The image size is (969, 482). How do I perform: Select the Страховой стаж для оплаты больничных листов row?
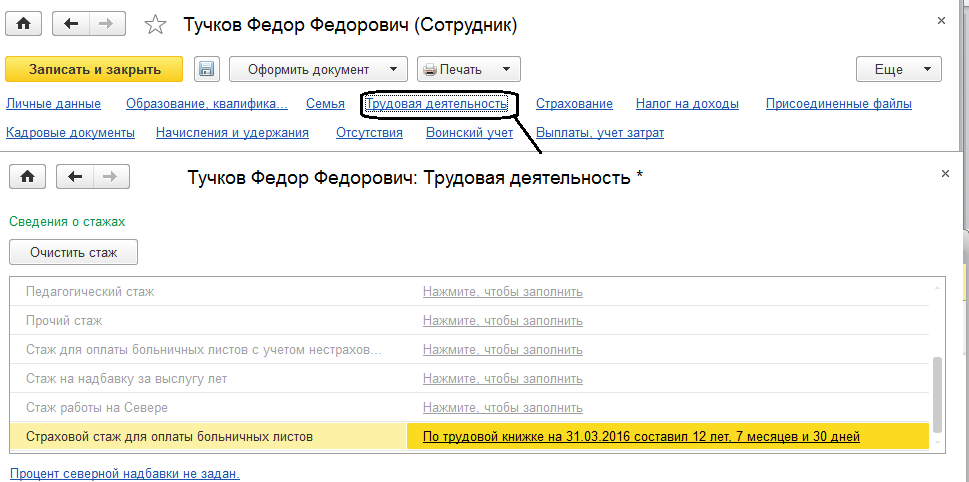(x=470, y=437)
